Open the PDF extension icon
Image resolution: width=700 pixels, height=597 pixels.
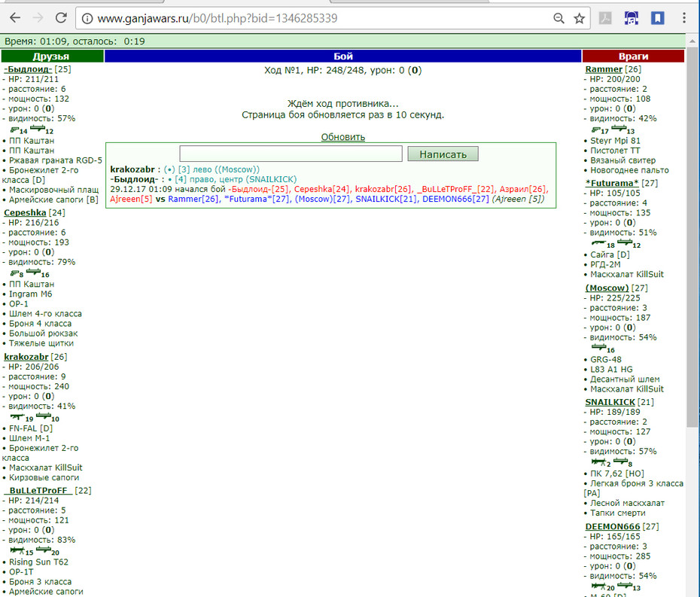point(605,18)
